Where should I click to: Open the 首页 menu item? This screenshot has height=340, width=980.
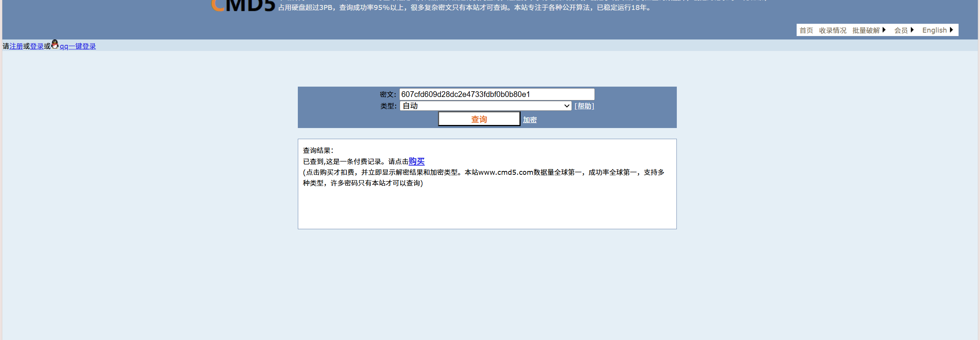click(x=806, y=30)
